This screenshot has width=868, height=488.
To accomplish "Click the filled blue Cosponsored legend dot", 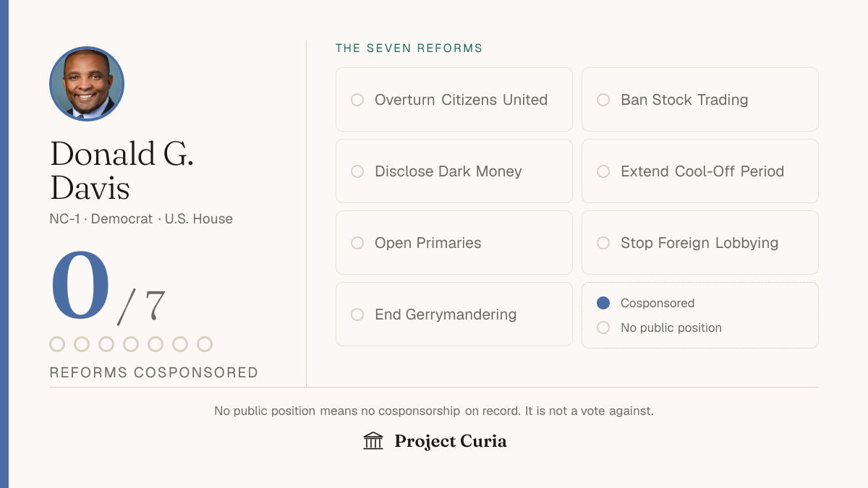I will coord(603,303).
